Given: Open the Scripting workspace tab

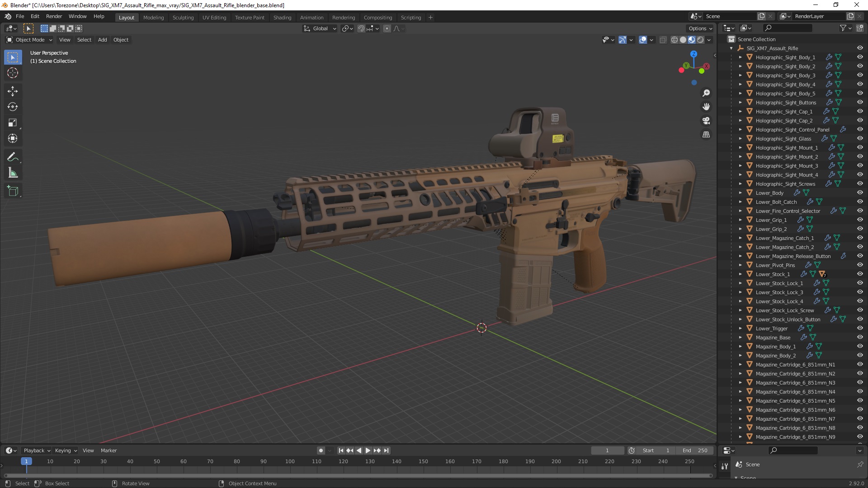Looking at the screenshot, I should tap(410, 18).
